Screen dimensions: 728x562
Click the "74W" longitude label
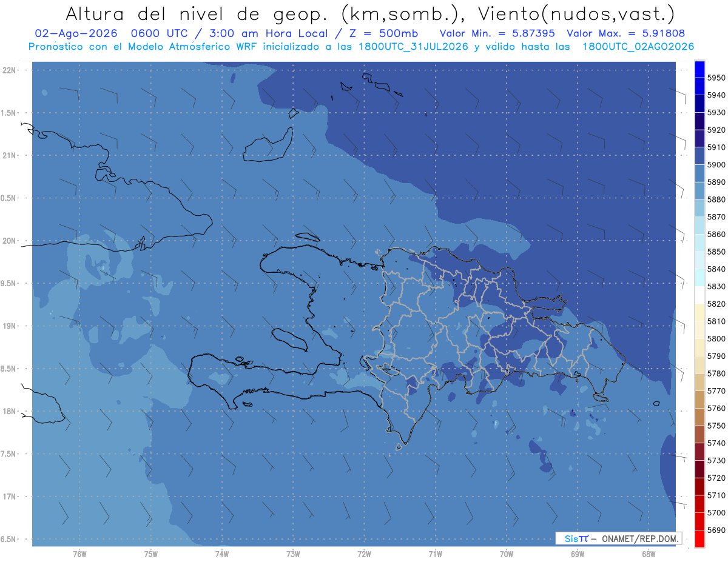[222, 554]
